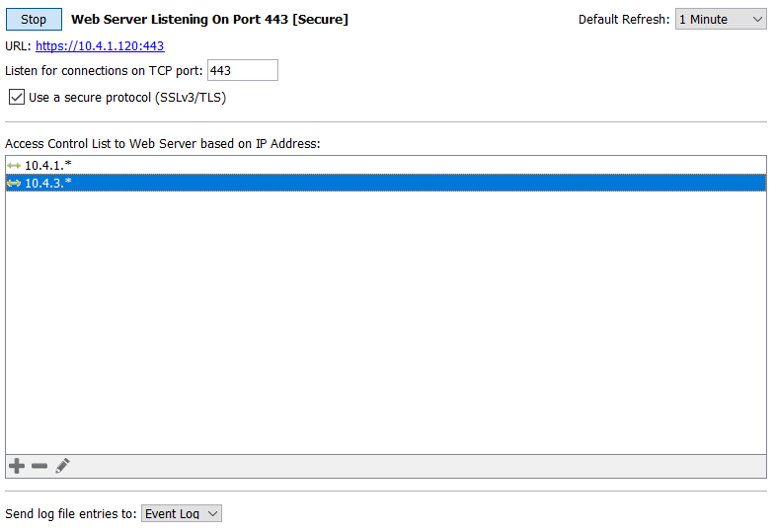The height and width of the screenshot is (532, 775).
Task: Click the Listen for connections on TCP port label
Action: pos(104,71)
